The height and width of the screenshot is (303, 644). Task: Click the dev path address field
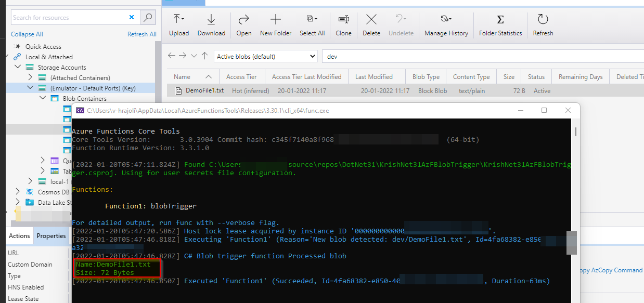(483, 56)
